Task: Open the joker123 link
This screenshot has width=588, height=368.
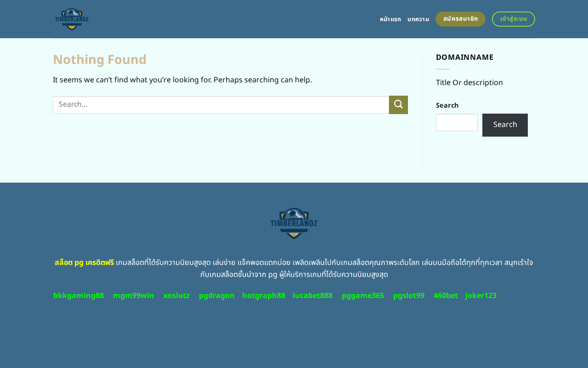Action: (x=481, y=296)
